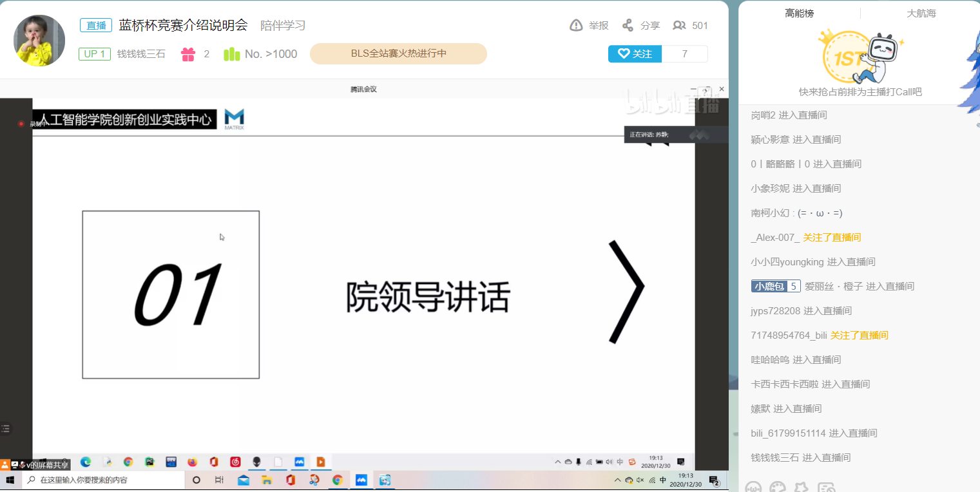Open Bilibili Livehime from the taskbar

385,480
